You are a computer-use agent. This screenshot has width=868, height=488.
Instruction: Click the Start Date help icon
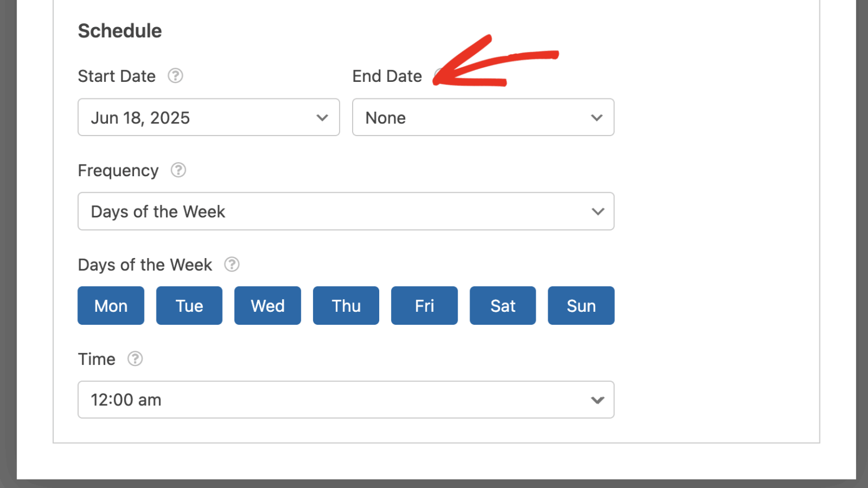175,76
